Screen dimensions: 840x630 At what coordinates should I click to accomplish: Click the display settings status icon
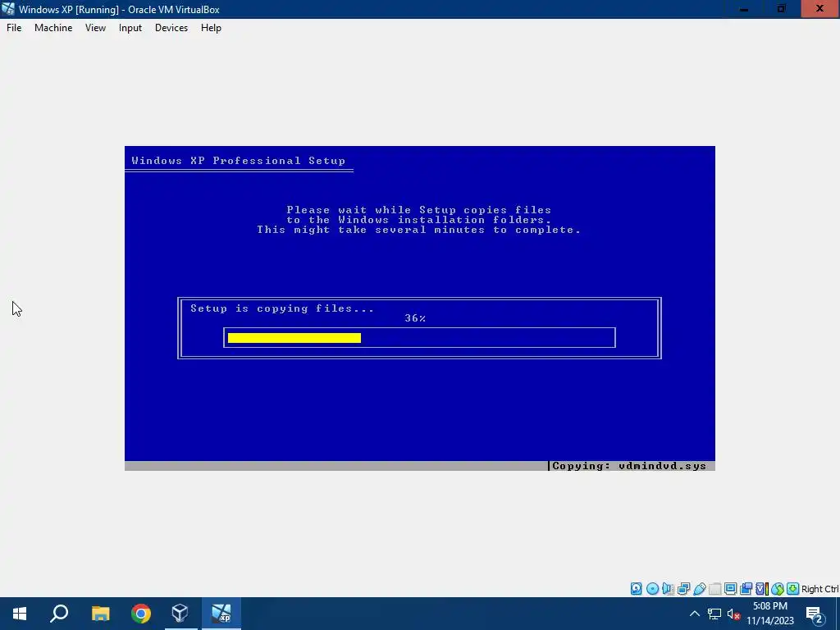(730, 589)
